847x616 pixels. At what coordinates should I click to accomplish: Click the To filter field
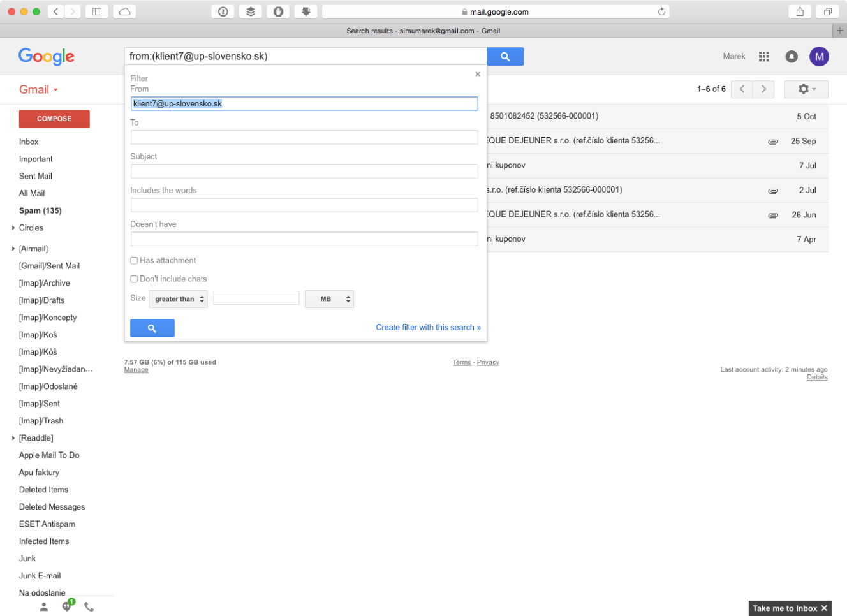(304, 138)
